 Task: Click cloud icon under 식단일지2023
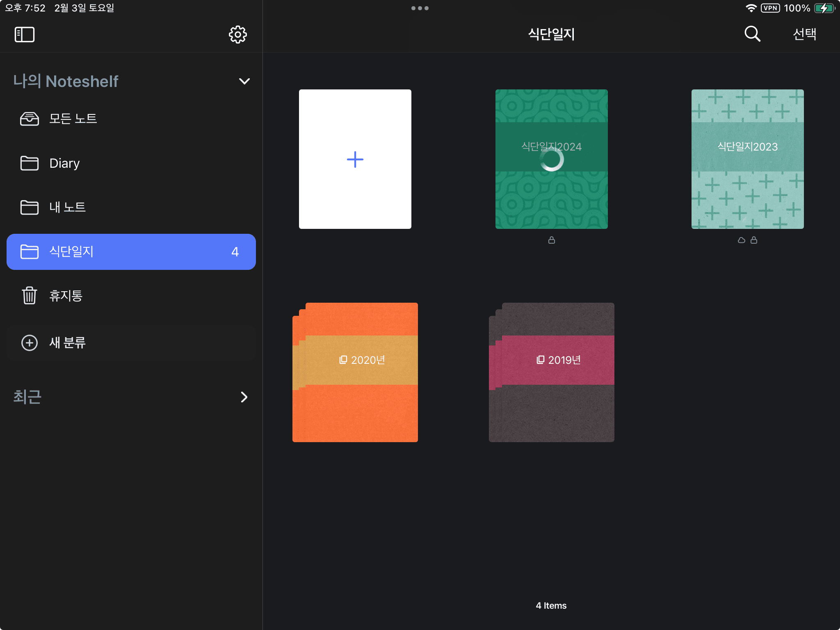point(741,240)
